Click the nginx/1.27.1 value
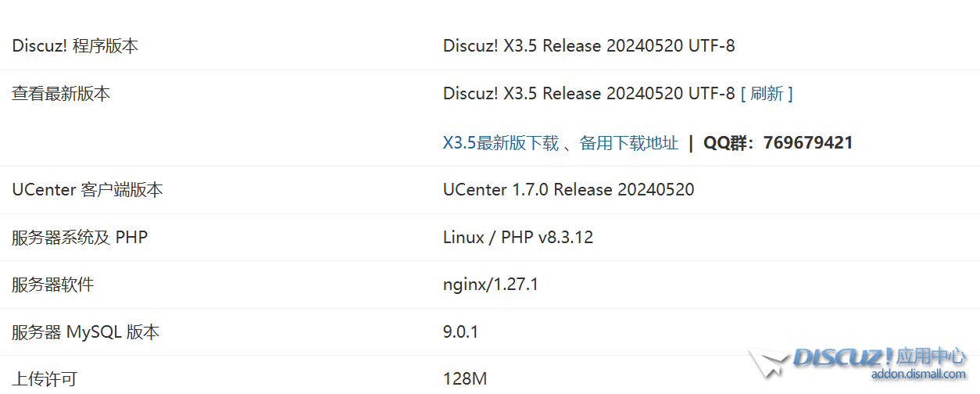The image size is (980, 394). pyautogui.click(x=490, y=285)
